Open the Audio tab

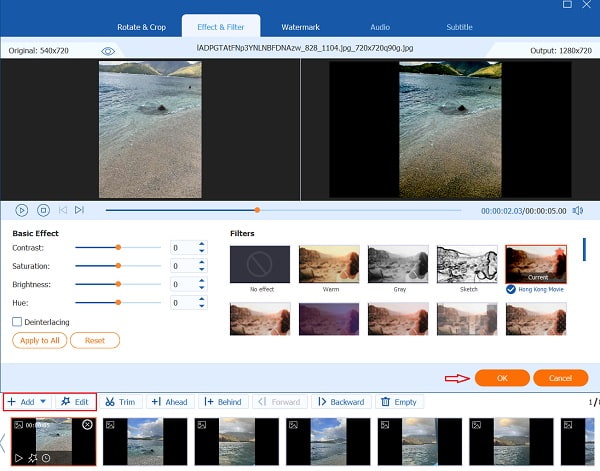pyautogui.click(x=380, y=27)
